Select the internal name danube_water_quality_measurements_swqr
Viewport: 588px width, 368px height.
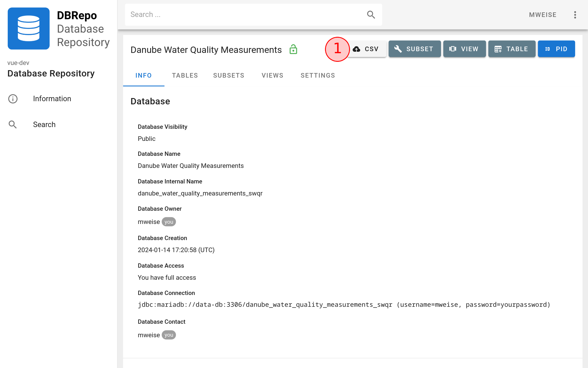coord(200,193)
